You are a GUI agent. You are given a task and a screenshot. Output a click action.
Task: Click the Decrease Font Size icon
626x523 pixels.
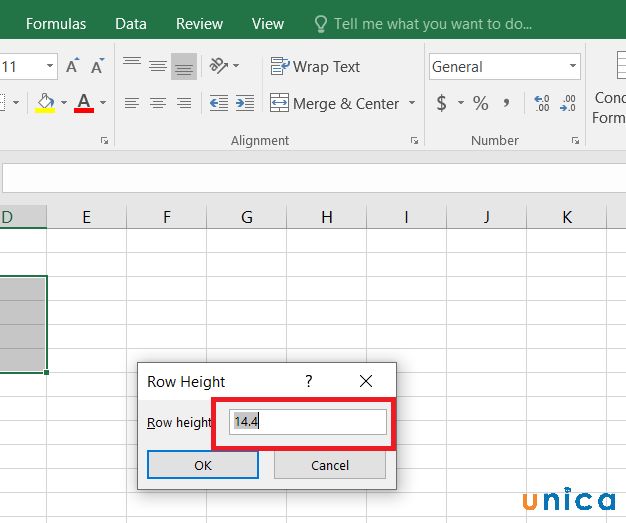pyautogui.click(x=97, y=67)
